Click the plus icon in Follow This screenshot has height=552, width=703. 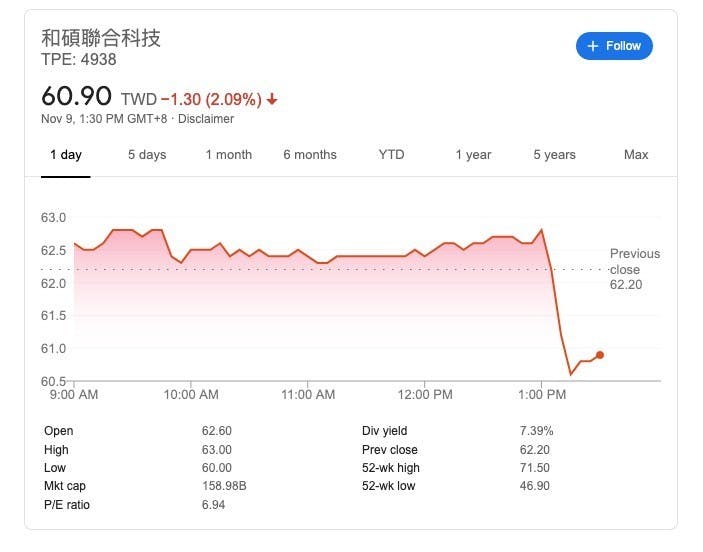pos(593,46)
